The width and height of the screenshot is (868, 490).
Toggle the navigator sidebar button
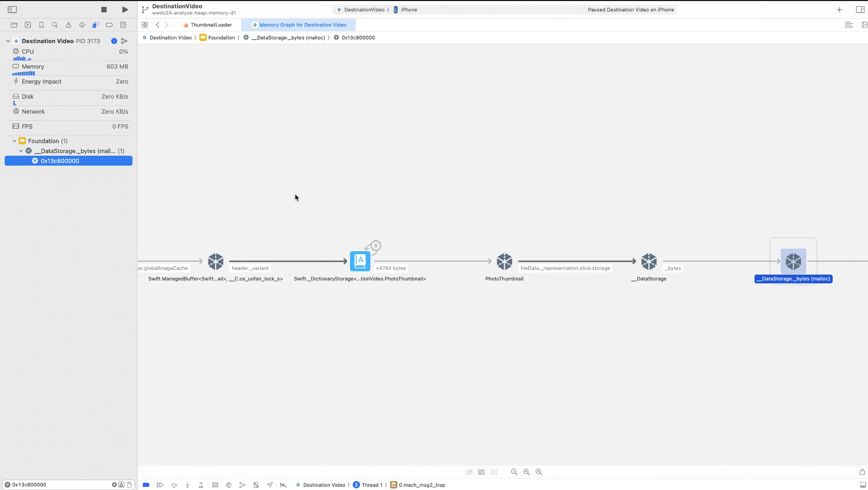[x=12, y=9]
